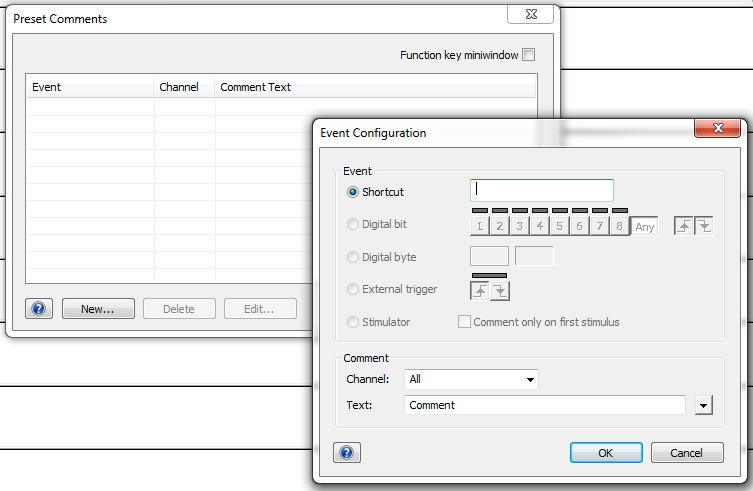Select rising edge for Digital bit
The height and width of the screenshot is (491, 753).
[684, 226]
